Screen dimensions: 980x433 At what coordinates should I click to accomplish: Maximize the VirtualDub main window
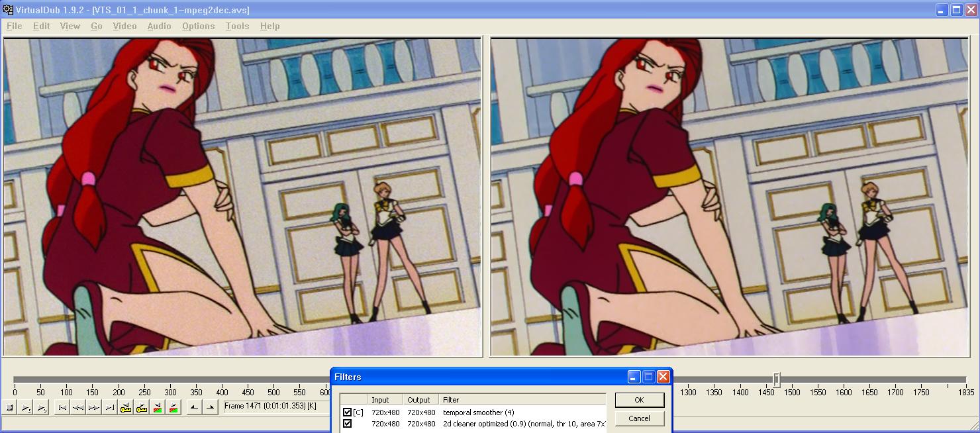956,10
